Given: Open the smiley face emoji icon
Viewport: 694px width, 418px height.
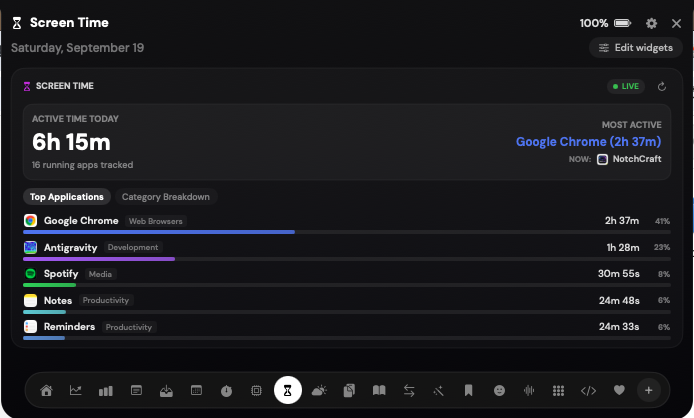Looking at the screenshot, I should 499,391.
